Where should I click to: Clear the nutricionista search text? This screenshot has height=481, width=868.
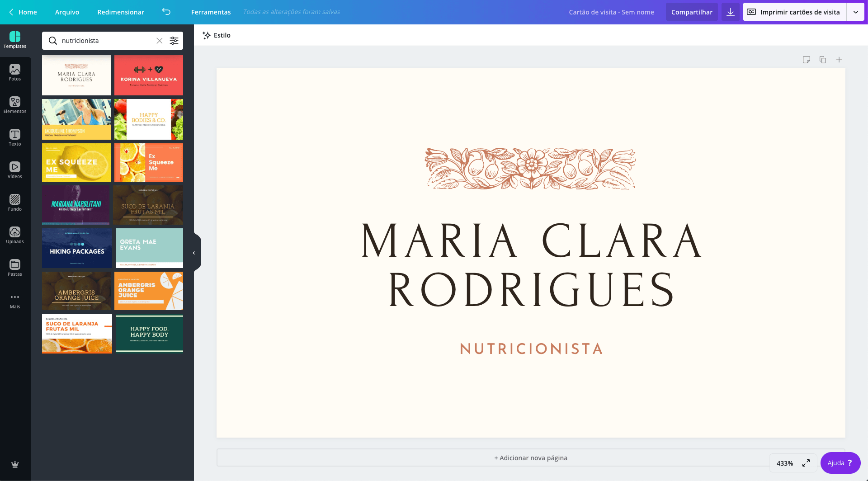click(x=160, y=41)
